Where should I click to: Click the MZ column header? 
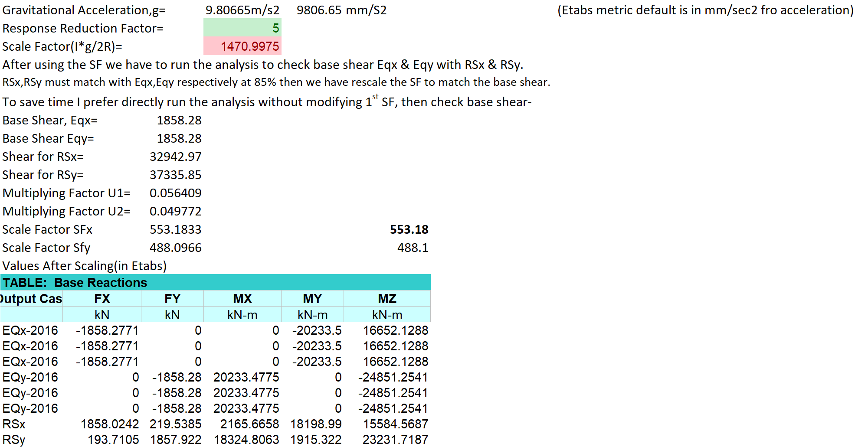point(387,298)
